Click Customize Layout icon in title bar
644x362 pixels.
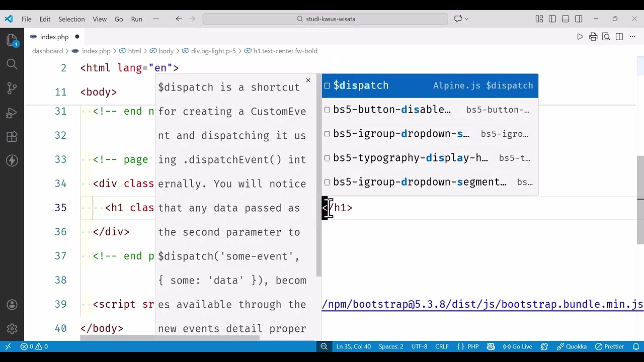[539, 19]
